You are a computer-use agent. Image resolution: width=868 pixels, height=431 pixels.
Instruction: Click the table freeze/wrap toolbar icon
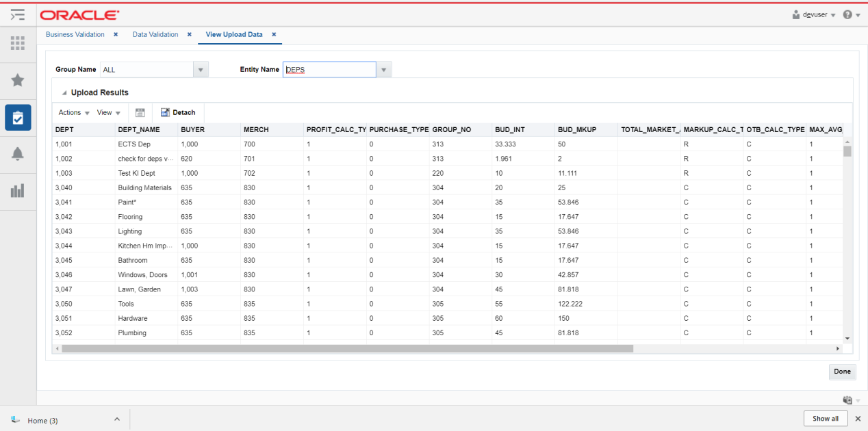pos(140,113)
